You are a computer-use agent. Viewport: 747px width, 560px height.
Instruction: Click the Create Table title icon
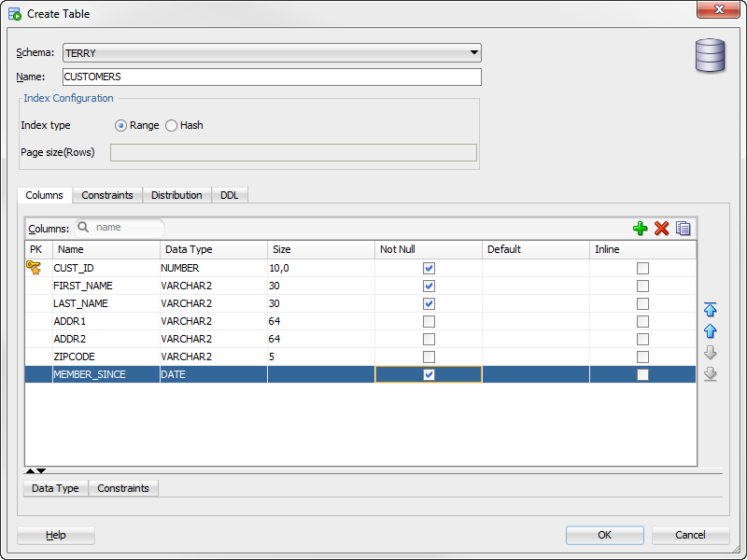pyautogui.click(x=15, y=14)
